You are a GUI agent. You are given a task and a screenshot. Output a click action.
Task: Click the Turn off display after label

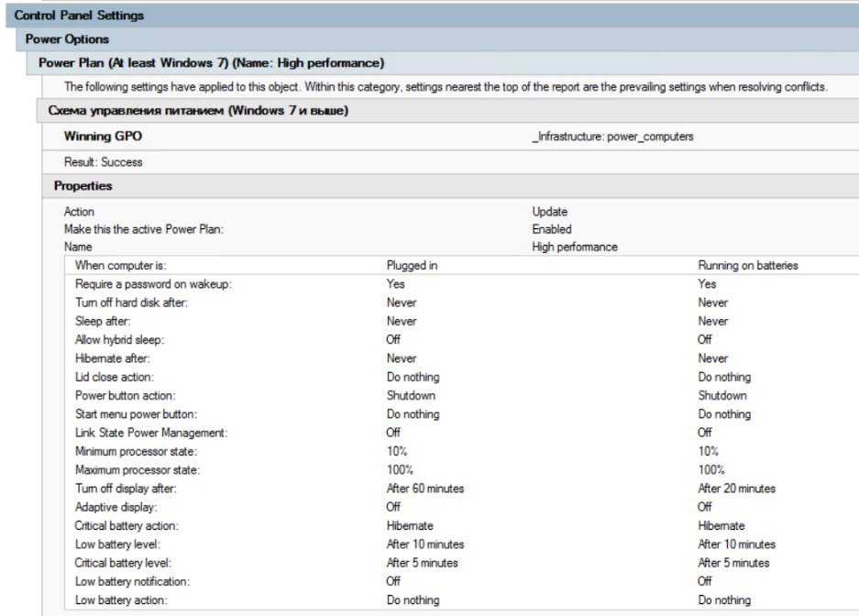tap(126, 489)
